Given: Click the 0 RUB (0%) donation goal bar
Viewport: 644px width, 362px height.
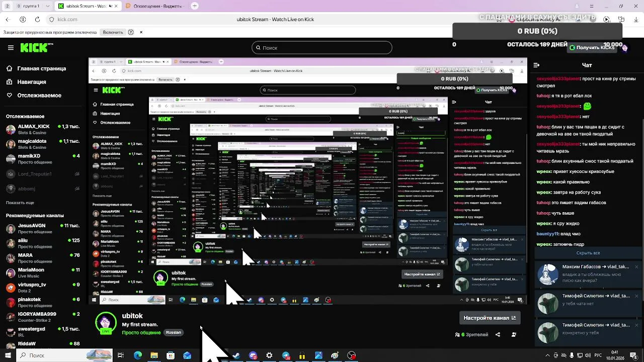Looking at the screenshot, I should tap(537, 31).
